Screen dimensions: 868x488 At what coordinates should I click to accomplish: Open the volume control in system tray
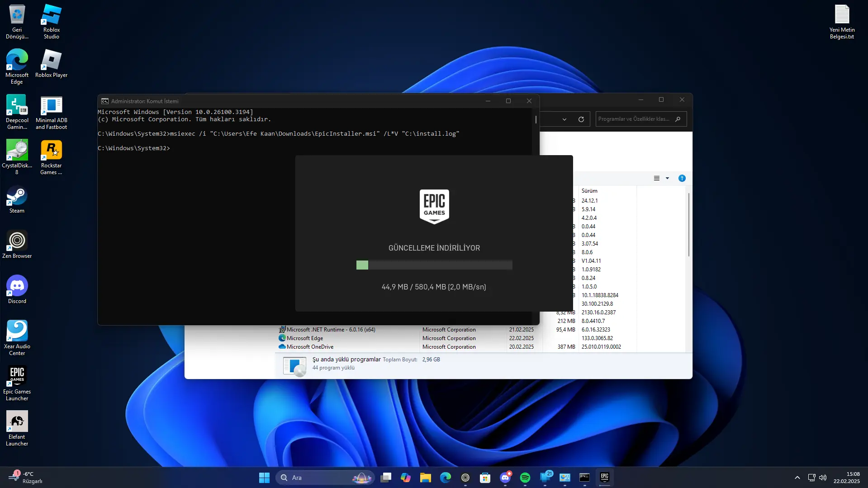click(823, 478)
